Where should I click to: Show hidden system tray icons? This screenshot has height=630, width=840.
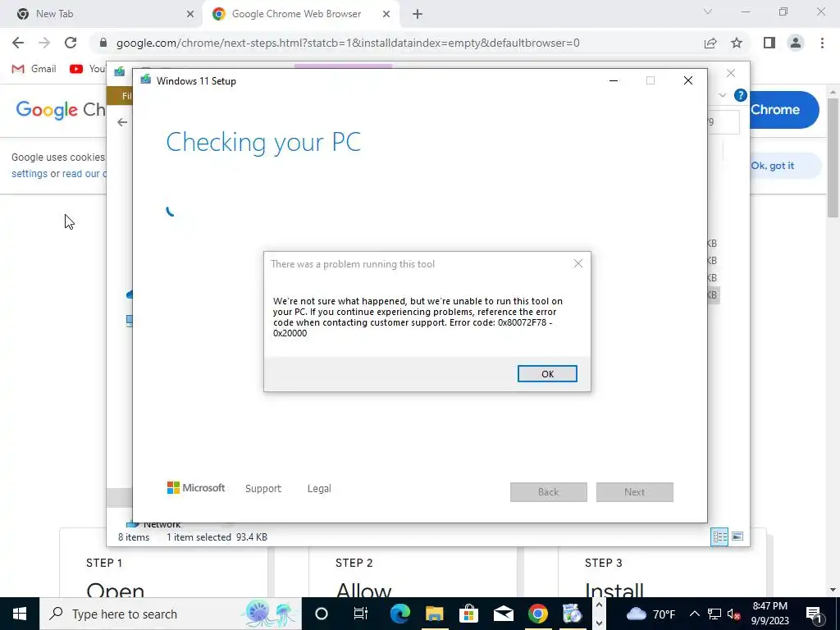(x=694, y=614)
